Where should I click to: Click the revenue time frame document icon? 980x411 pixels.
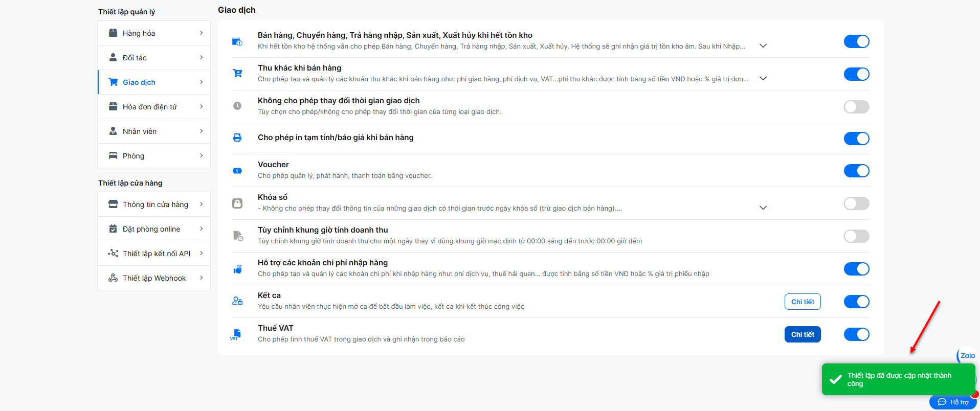coord(238,236)
